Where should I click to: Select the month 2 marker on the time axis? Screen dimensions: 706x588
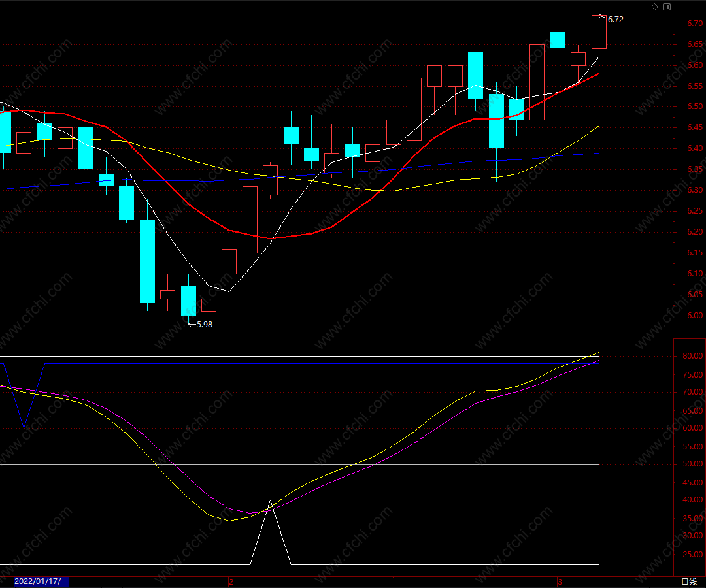[x=231, y=581]
